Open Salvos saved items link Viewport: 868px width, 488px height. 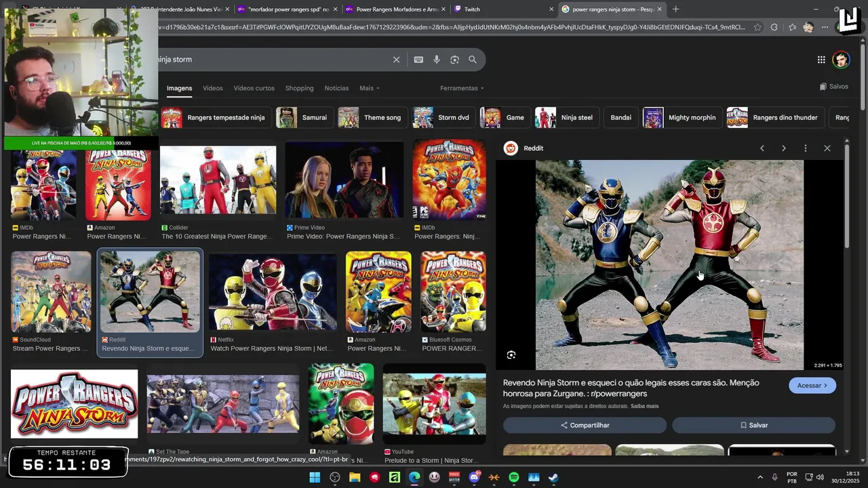click(834, 87)
